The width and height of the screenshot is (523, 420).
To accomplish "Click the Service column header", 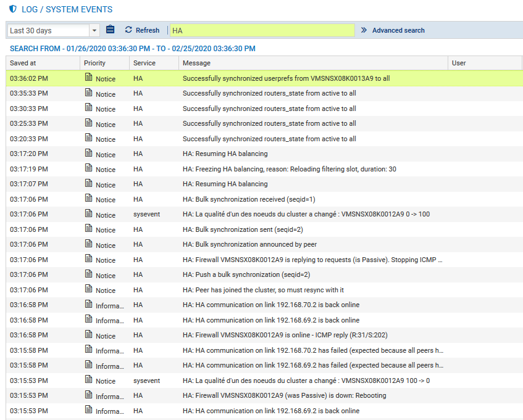I will pos(144,63).
